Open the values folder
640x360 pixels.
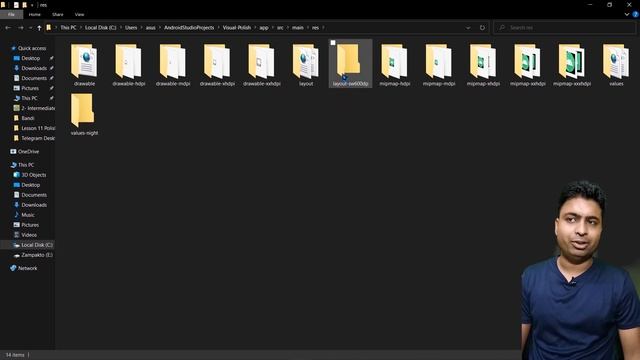point(616,65)
